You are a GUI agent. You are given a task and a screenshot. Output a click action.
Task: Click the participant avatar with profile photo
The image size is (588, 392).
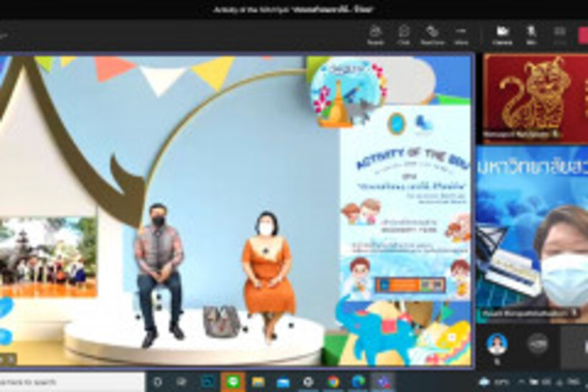[497, 343]
